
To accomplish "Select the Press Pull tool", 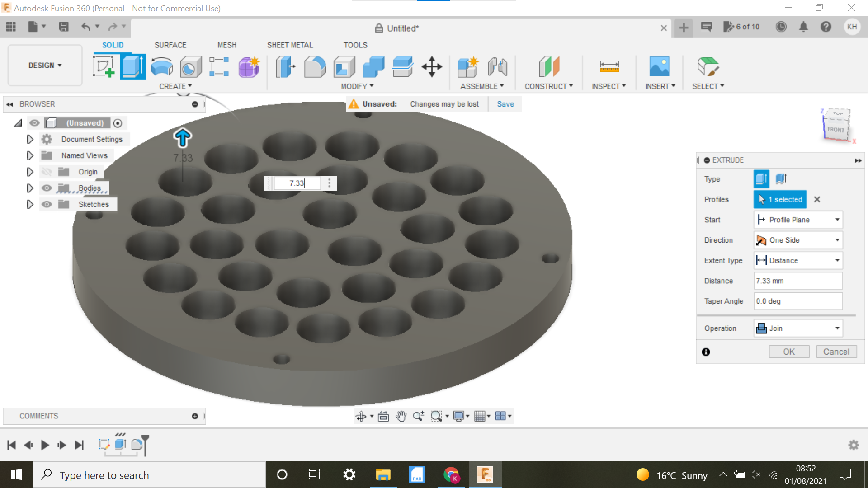I will click(x=286, y=67).
